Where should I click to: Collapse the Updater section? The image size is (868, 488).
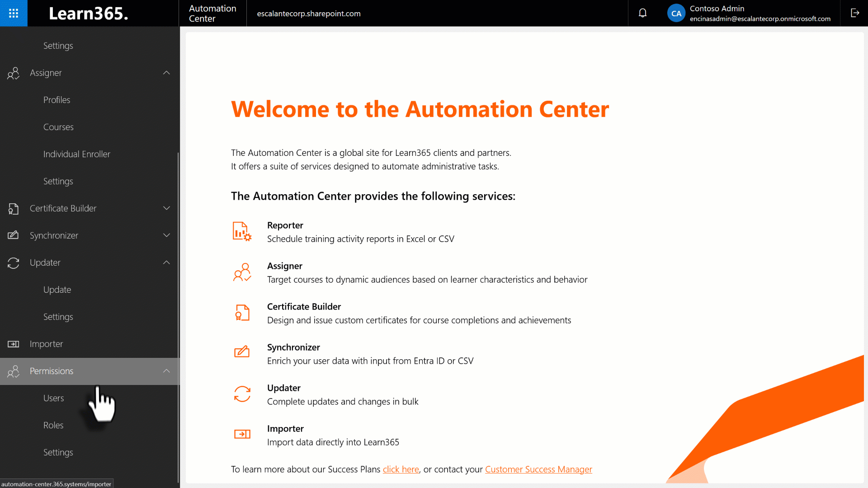(166, 263)
